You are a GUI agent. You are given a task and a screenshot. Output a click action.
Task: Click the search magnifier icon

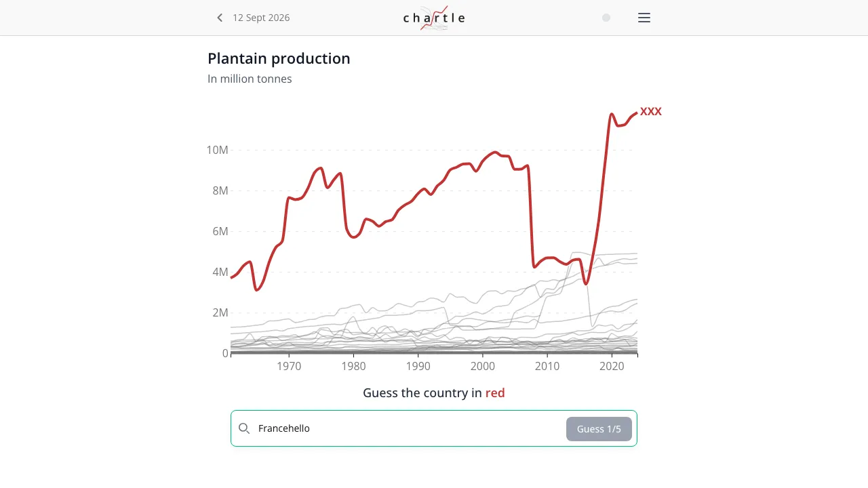(245, 428)
